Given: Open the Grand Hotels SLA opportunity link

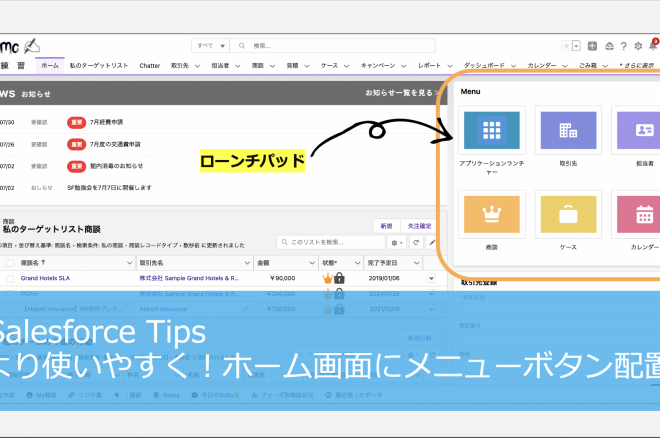Looking at the screenshot, I should point(45,278).
